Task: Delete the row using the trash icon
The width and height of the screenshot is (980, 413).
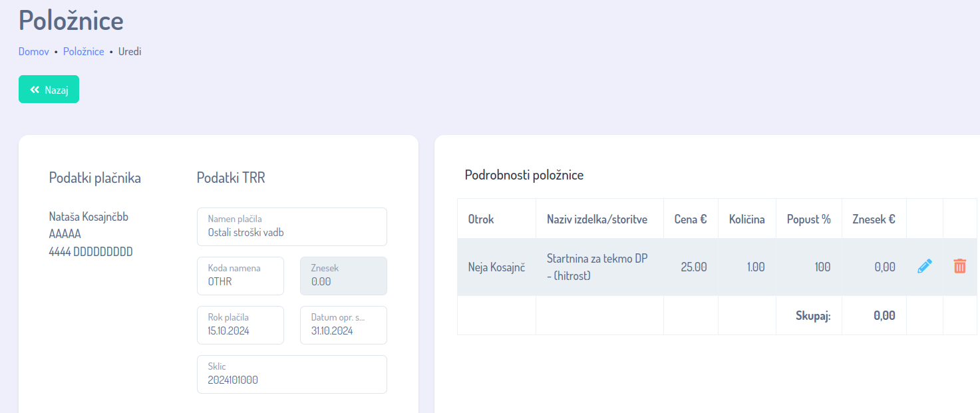Action: [x=959, y=267]
